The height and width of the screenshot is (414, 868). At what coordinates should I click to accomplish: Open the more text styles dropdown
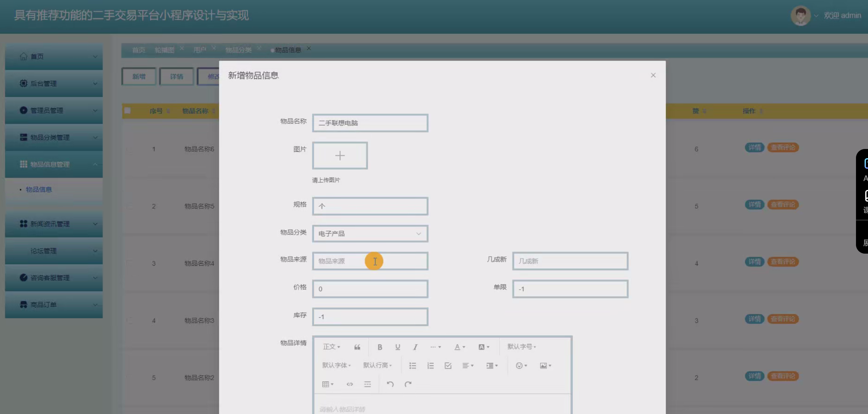pos(435,347)
